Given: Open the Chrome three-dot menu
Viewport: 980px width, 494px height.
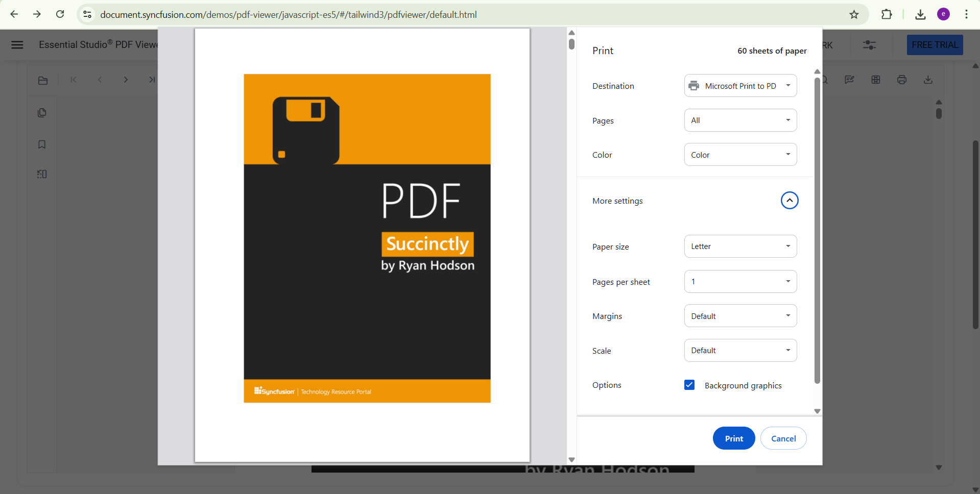Looking at the screenshot, I should point(966,14).
